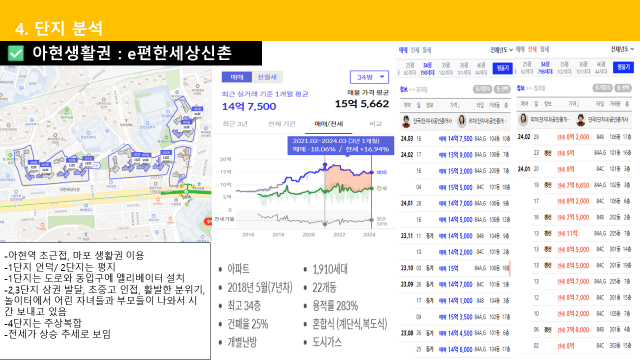Image resolution: width=640 pixels, height=360 pixels.
Task: Select the 35평 size option in 매매 panel
Action: pyautogui.click(x=445, y=69)
